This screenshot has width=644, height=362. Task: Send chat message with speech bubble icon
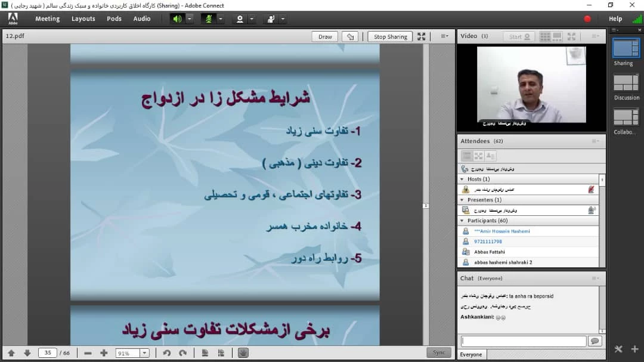[x=595, y=341]
